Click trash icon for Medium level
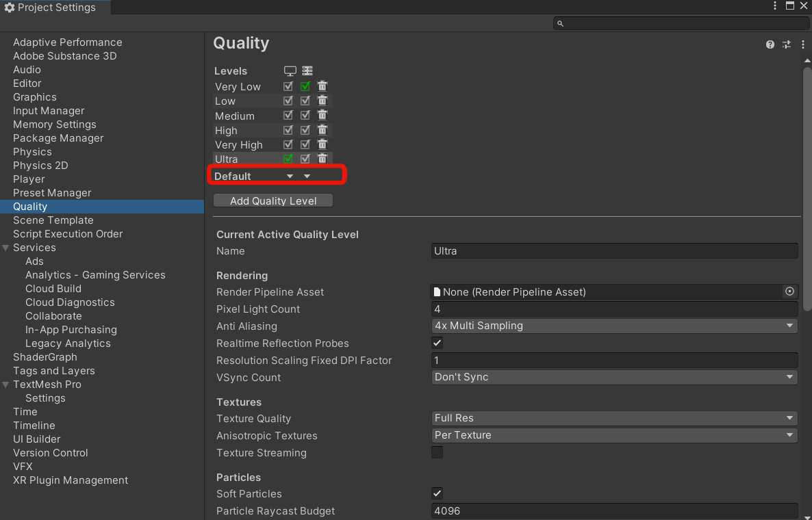 pyautogui.click(x=322, y=116)
